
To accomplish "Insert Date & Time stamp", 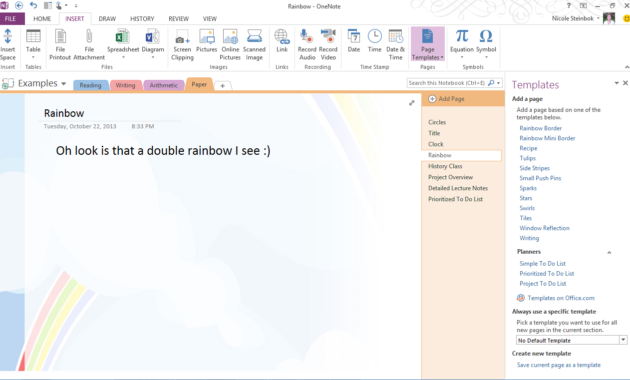I will (395, 44).
